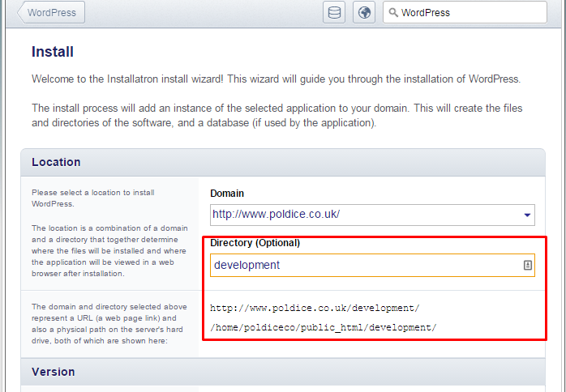Viewport: 566px width, 392px height.
Task: Go back via the WordPress button
Action: point(51,12)
